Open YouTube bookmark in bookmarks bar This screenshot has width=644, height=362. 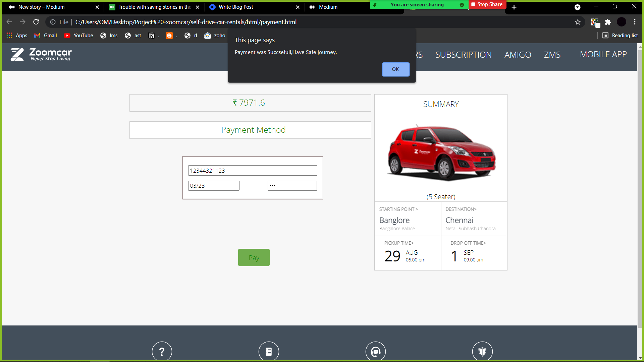pyautogui.click(x=78, y=36)
